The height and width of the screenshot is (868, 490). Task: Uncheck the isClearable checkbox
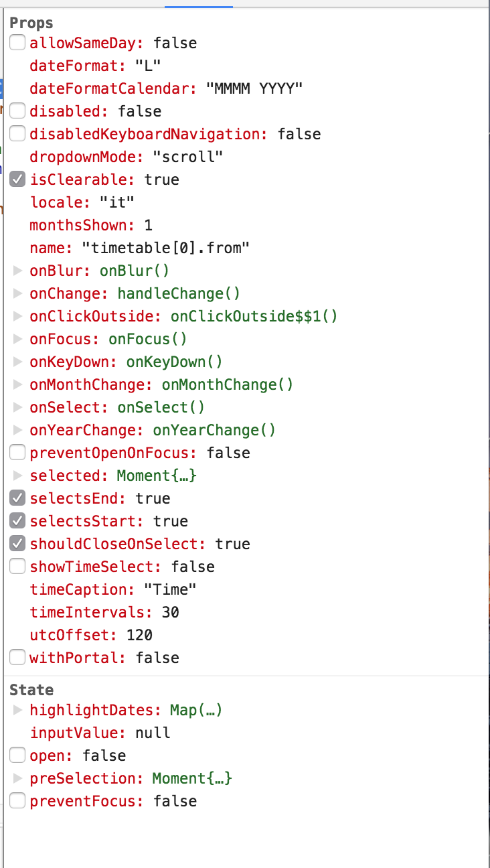point(17,178)
